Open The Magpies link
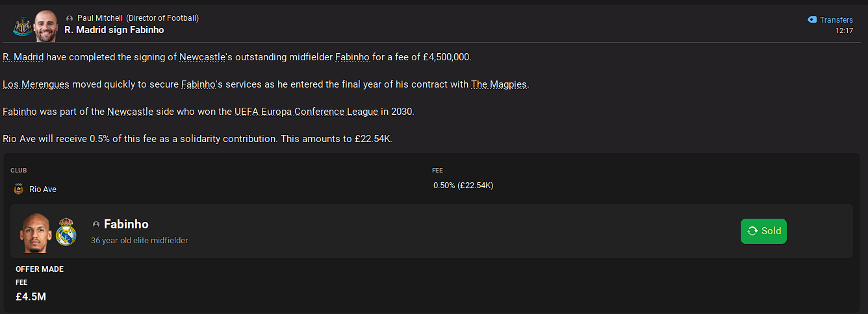 tap(500, 84)
